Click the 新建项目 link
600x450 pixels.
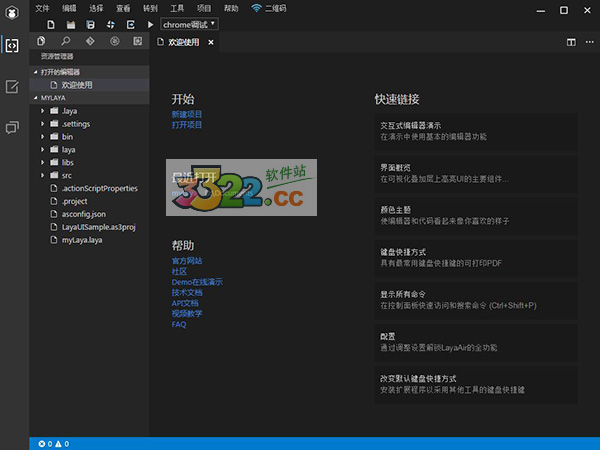click(x=186, y=115)
